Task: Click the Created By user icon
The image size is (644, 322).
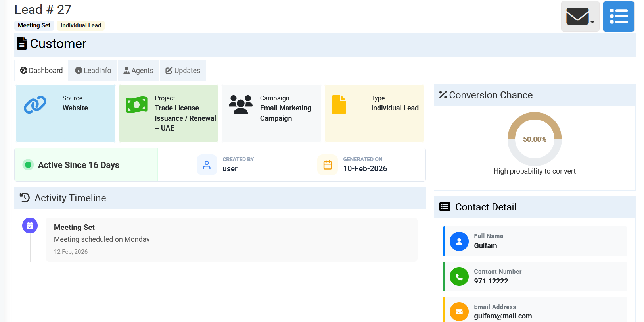Action: [x=207, y=165]
